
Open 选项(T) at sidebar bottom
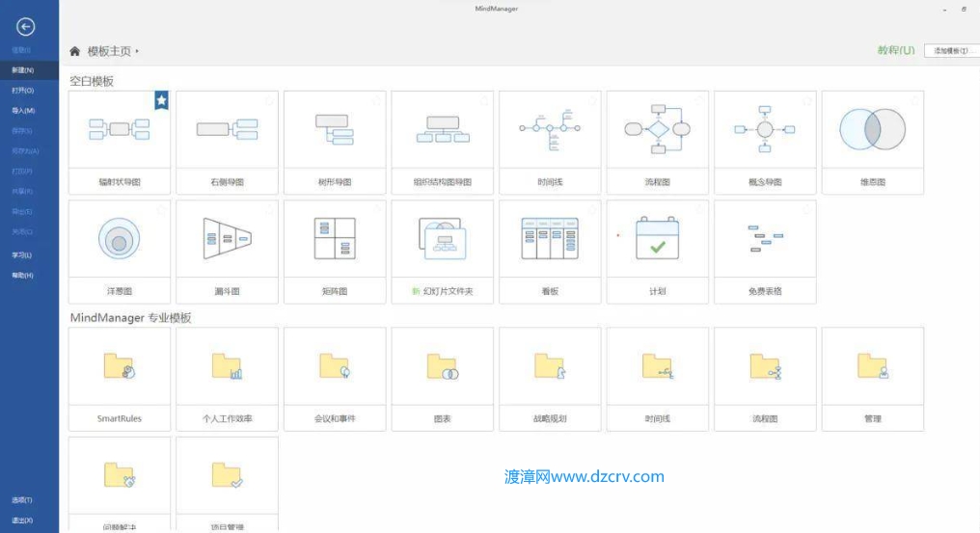(x=22, y=500)
